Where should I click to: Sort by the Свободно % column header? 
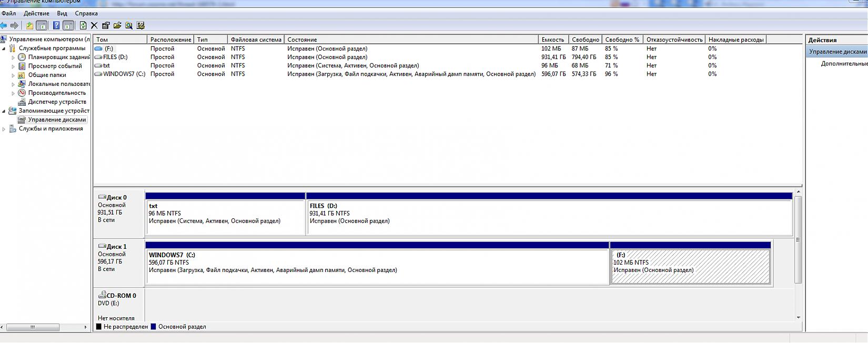click(622, 39)
